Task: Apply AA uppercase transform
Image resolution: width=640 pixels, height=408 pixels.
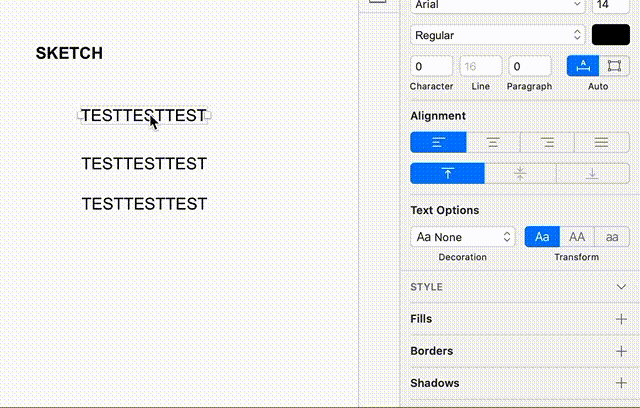Action: click(x=577, y=237)
